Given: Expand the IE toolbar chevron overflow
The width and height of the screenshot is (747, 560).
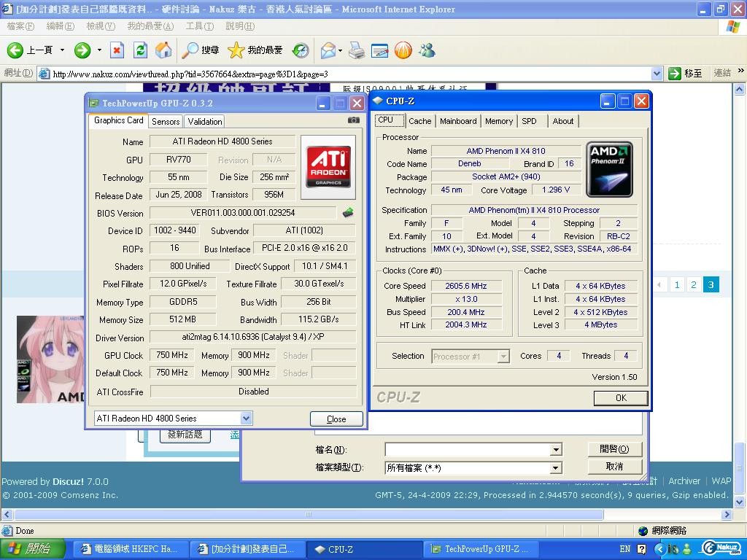Looking at the screenshot, I should tap(741, 71).
